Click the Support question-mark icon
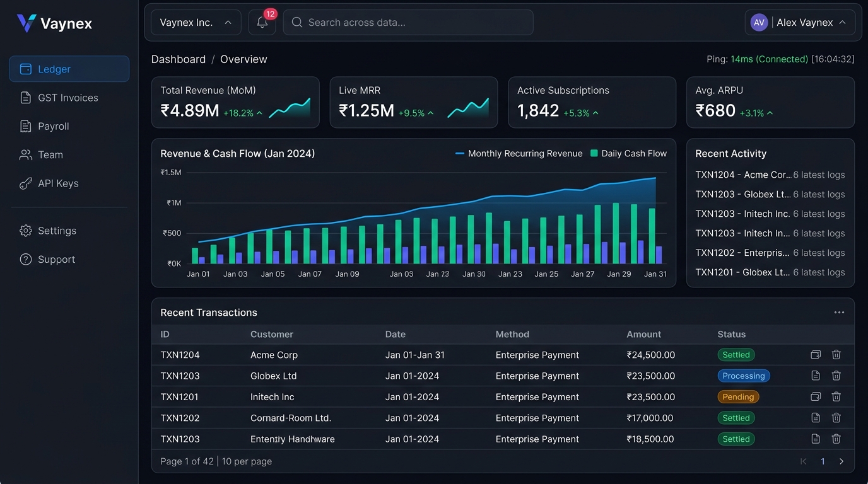868x484 pixels. click(x=26, y=260)
